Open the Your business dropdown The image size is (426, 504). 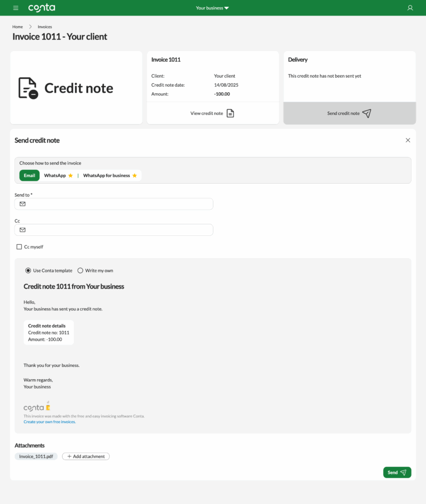(x=212, y=8)
